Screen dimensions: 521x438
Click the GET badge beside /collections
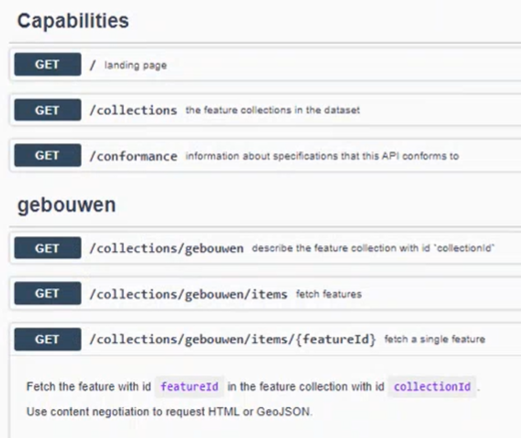48,110
